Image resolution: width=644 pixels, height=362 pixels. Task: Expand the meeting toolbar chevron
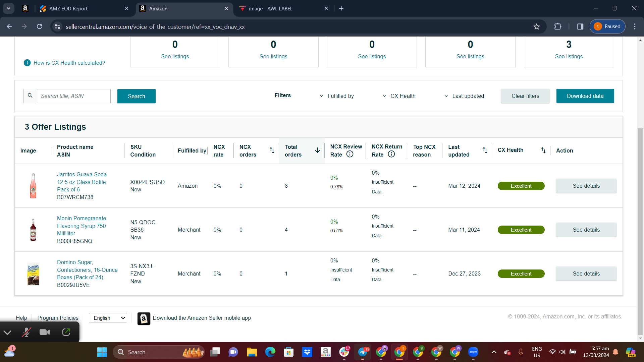point(7,332)
